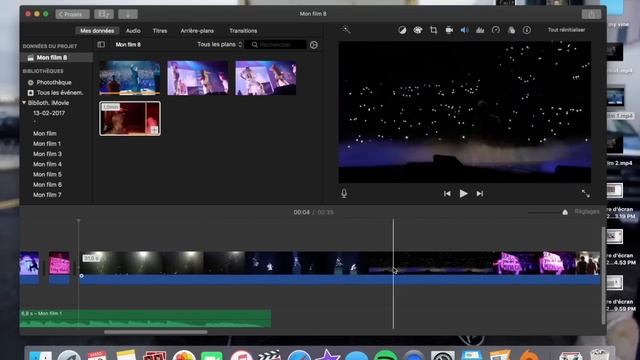Viewport: 640px width, 360px height.
Task: Select Mon film 1 in library list
Action: (47, 144)
